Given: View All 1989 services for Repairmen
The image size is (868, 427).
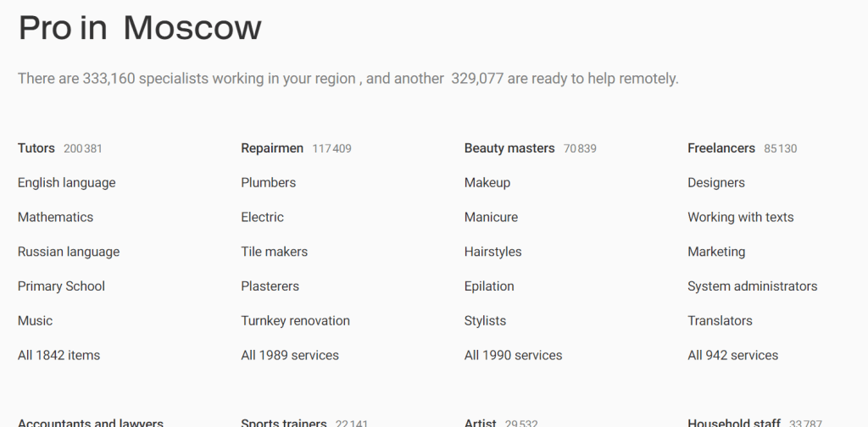Looking at the screenshot, I should tap(289, 356).
